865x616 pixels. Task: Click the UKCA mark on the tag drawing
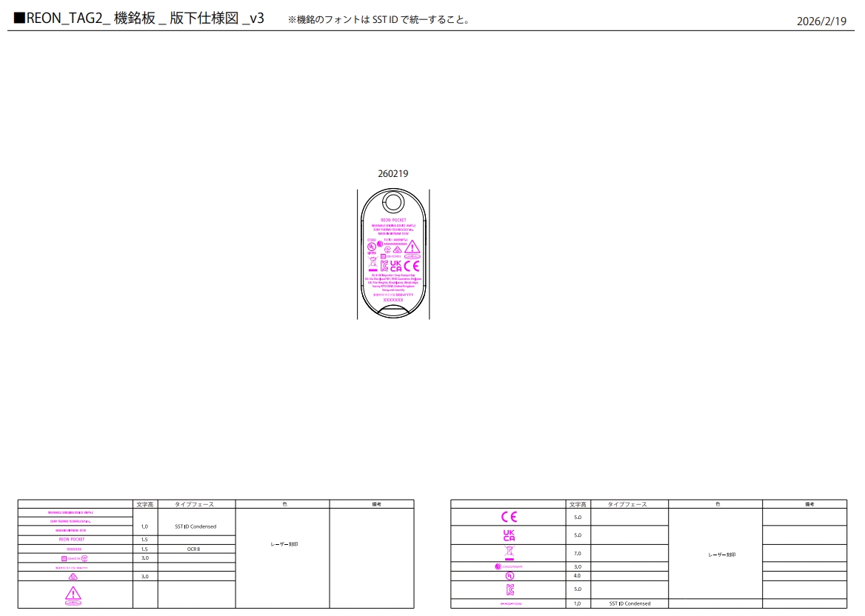tap(395, 266)
